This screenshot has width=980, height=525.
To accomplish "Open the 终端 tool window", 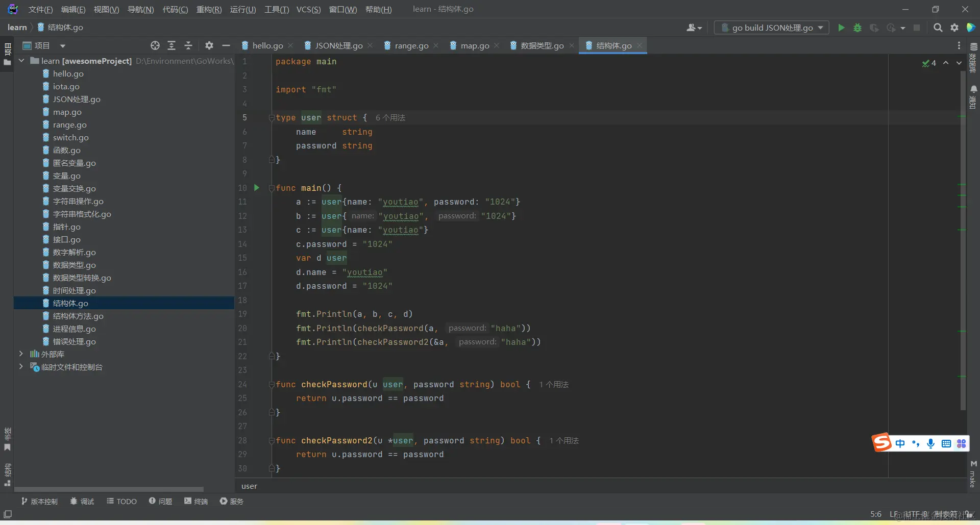I will [x=196, y=501].
